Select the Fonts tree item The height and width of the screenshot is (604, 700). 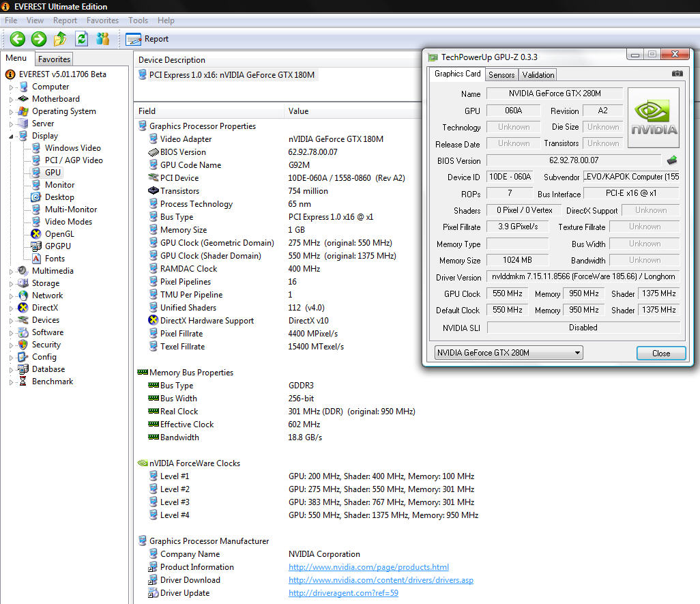pos(55,259)
